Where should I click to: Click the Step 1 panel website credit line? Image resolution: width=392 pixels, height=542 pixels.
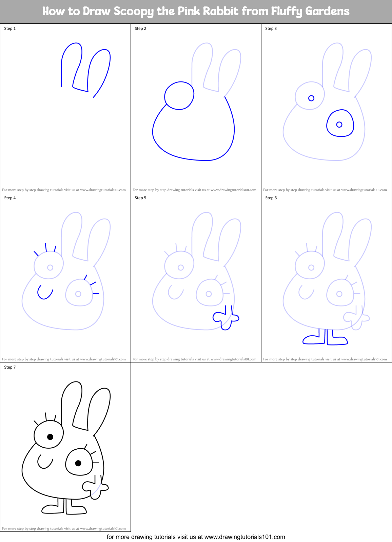(x=64, y=190)
